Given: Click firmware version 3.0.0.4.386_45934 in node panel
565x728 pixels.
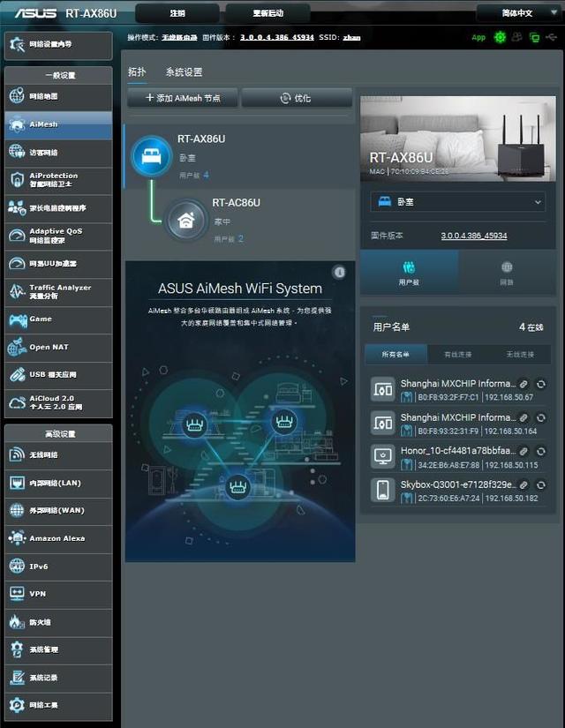Looking at the screenshot, I should pyautogui.click(x=474, y=236).
